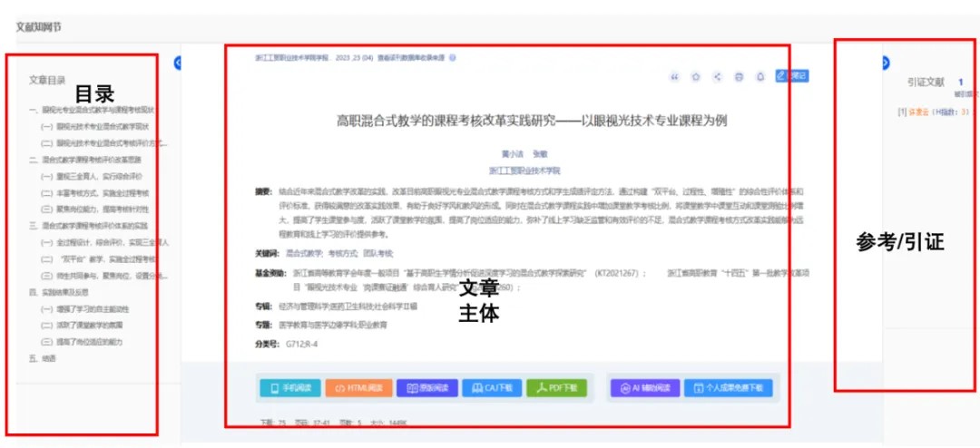This screenshot has width=980, height=448.
Task: Open the blue 记笔记 notes button
Action: (x=791, y=76)
